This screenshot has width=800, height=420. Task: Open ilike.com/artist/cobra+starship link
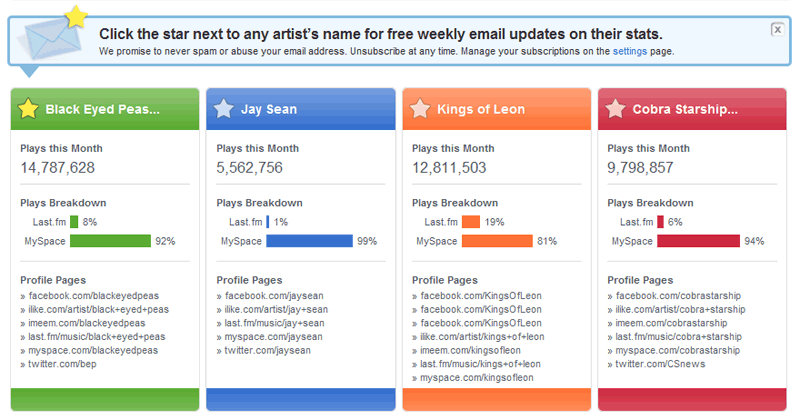(x=680, y=309)
